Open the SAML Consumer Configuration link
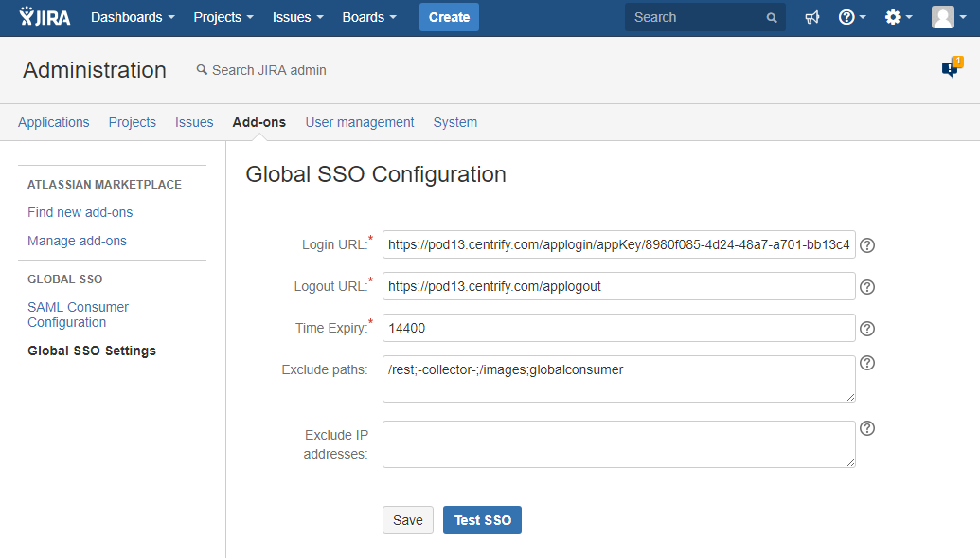This screenshot has width=980, height=558. [78, 315]
